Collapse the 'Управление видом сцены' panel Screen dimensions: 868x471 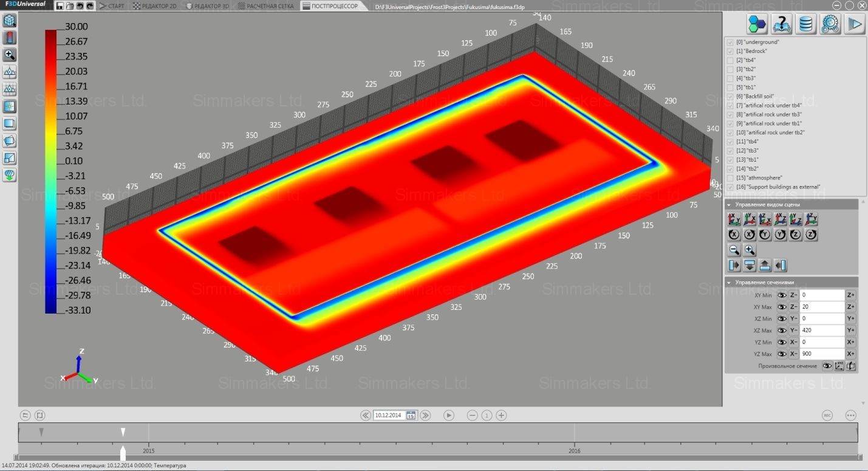[730, 205]
